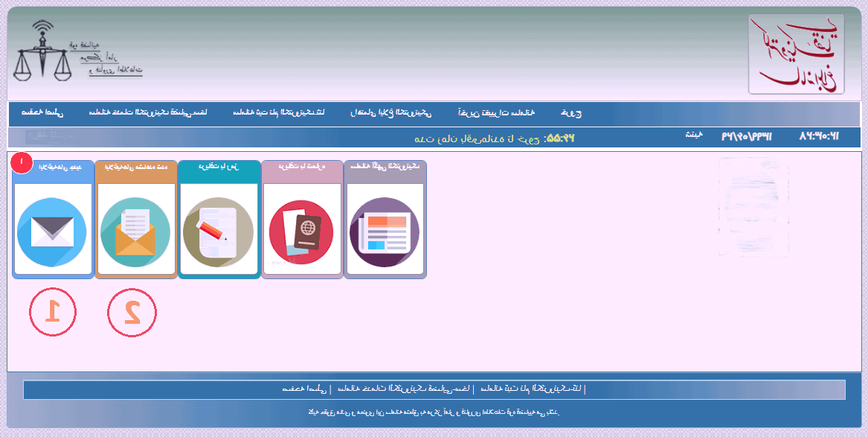Click the circled number 1 marker
The width and height of the screenshot is (868, 437).
tap(53, 311)
